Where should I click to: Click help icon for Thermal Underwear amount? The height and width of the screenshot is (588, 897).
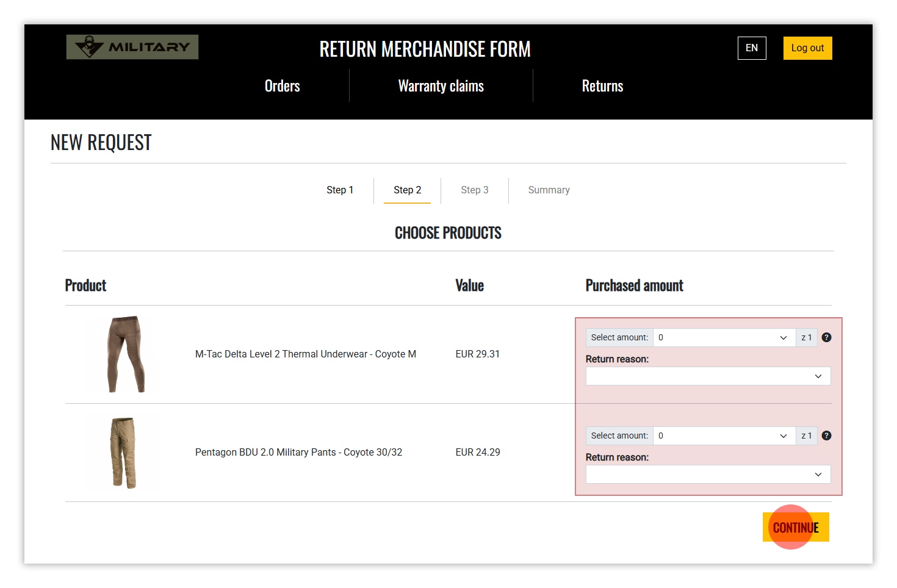[x=826, y=337]
